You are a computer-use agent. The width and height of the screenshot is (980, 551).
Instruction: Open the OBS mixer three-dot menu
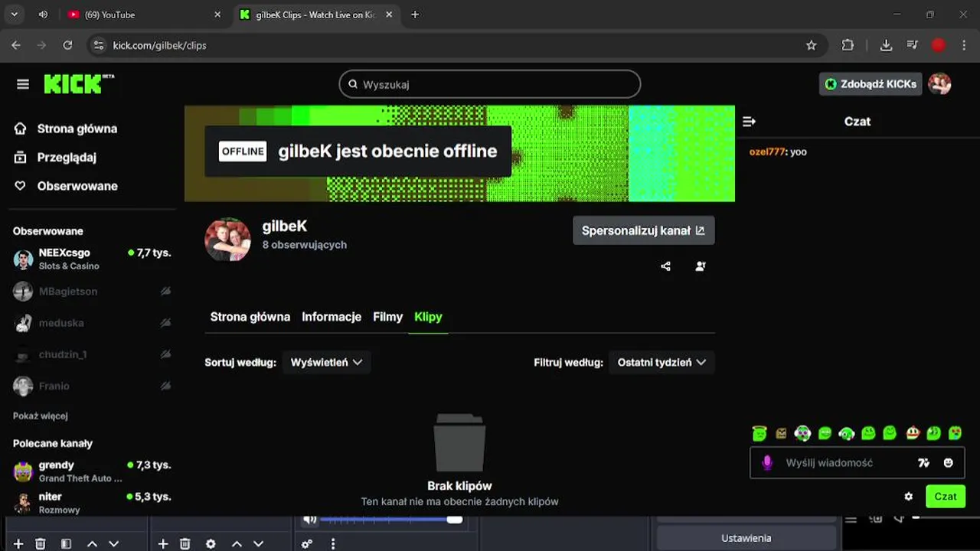pyautogui.click(x=333, y=544)
